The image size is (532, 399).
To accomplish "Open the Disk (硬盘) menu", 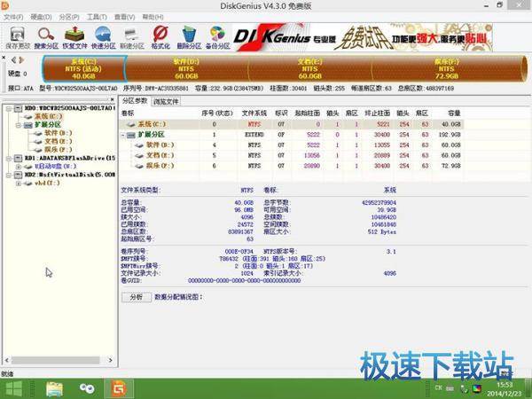I will coord(41,17).
